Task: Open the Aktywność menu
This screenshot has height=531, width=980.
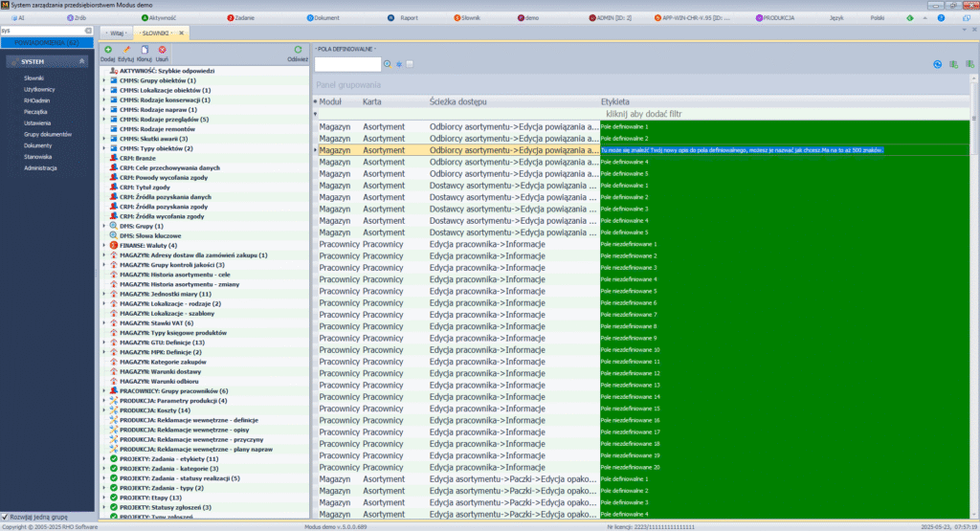Action: pos(159,18)
